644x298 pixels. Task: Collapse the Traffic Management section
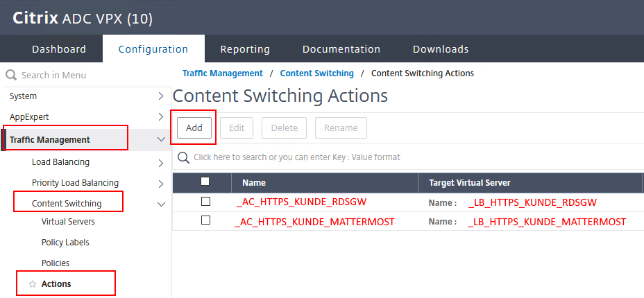[x=161, y=139]
